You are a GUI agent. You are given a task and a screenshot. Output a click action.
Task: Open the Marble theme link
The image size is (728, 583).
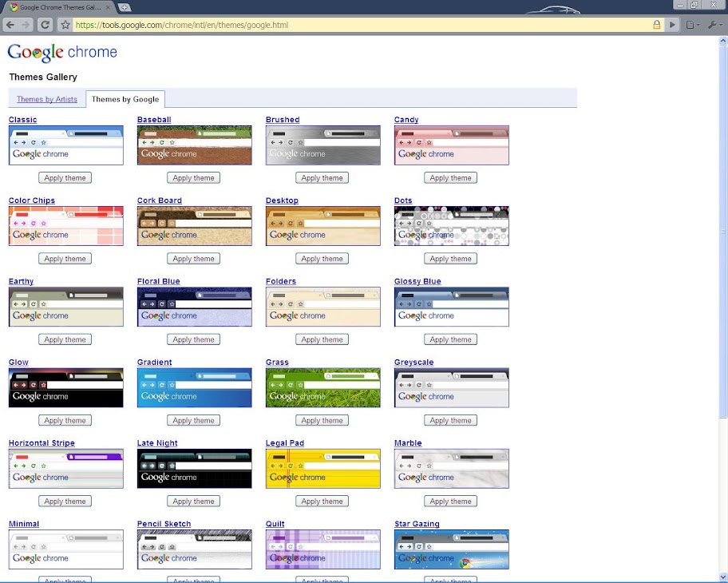(408, 442)
